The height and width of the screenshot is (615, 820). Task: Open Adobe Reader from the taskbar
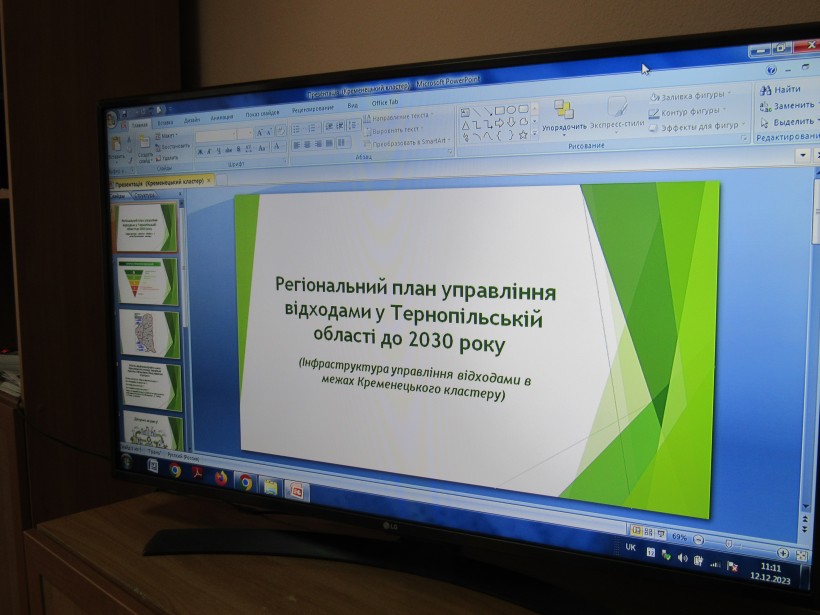click(x=198, y=474)
